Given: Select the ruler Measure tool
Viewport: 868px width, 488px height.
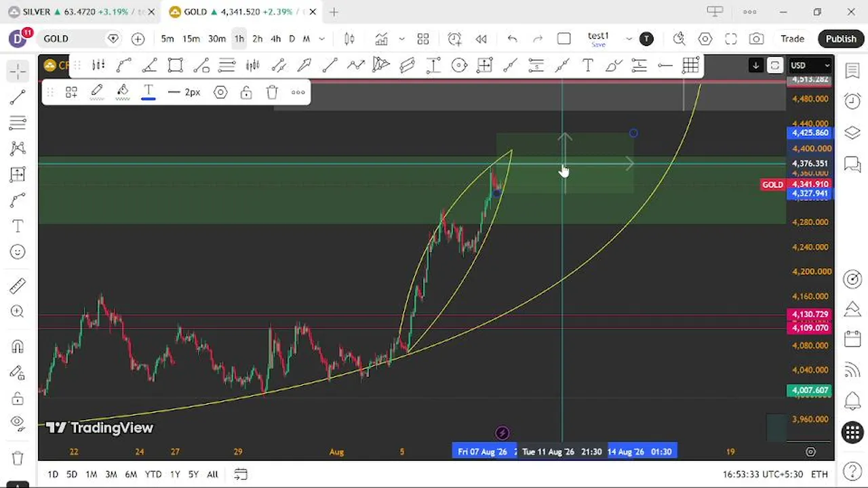Looking at the screenshot, I should click(18, 286).
